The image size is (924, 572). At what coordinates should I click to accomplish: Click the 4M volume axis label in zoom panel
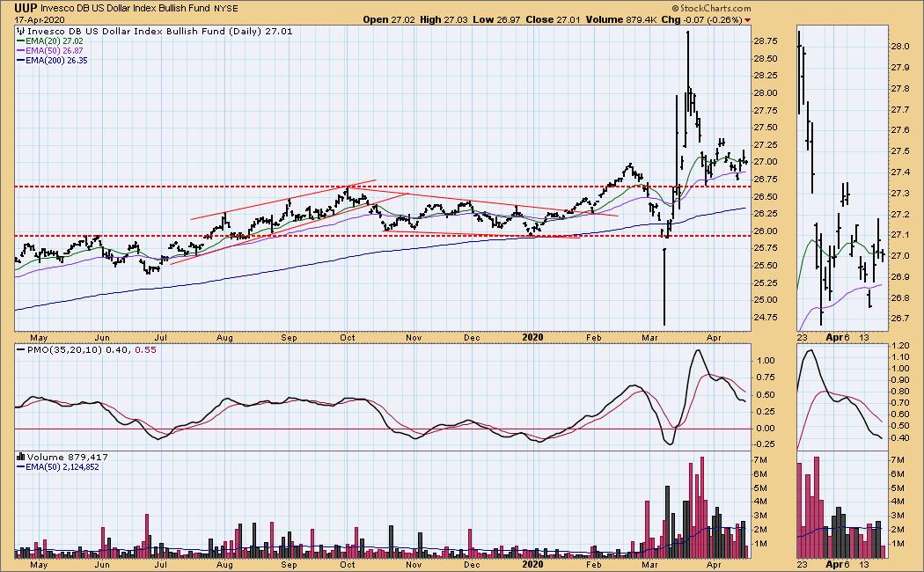coord(898,502)
